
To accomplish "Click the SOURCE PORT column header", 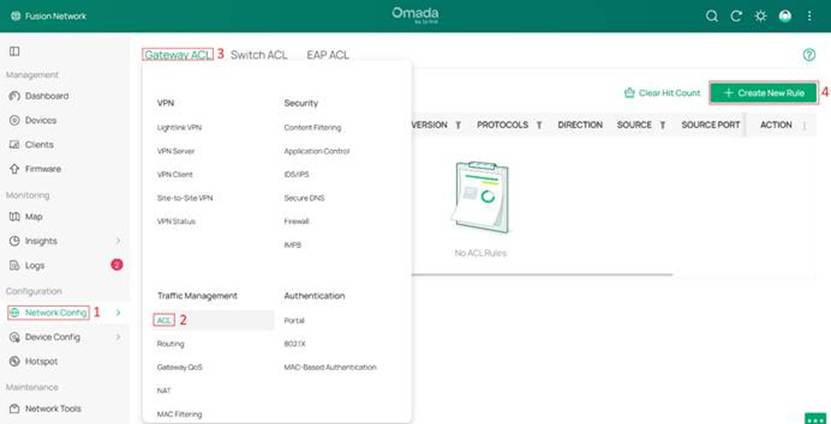I will tap(710, 125).
